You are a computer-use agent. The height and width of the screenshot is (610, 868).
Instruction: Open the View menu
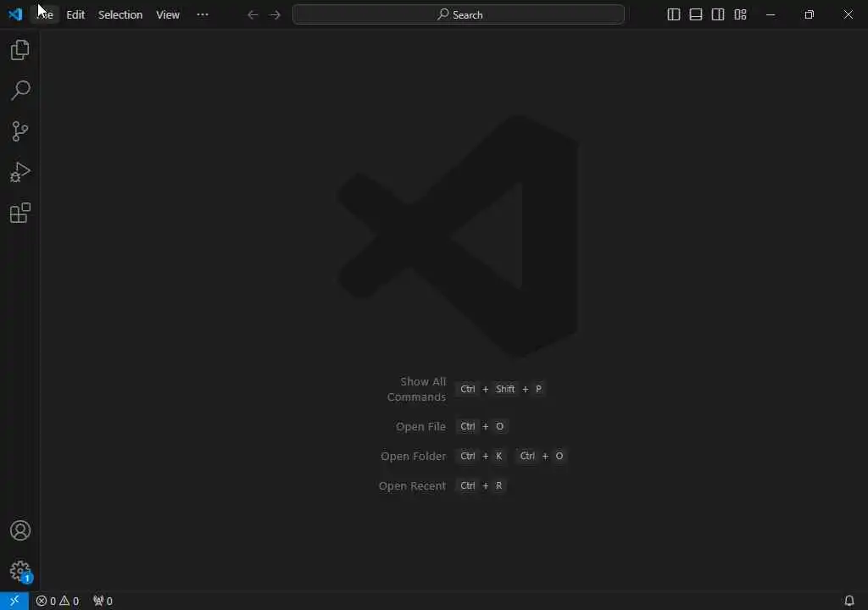(168, 15)
